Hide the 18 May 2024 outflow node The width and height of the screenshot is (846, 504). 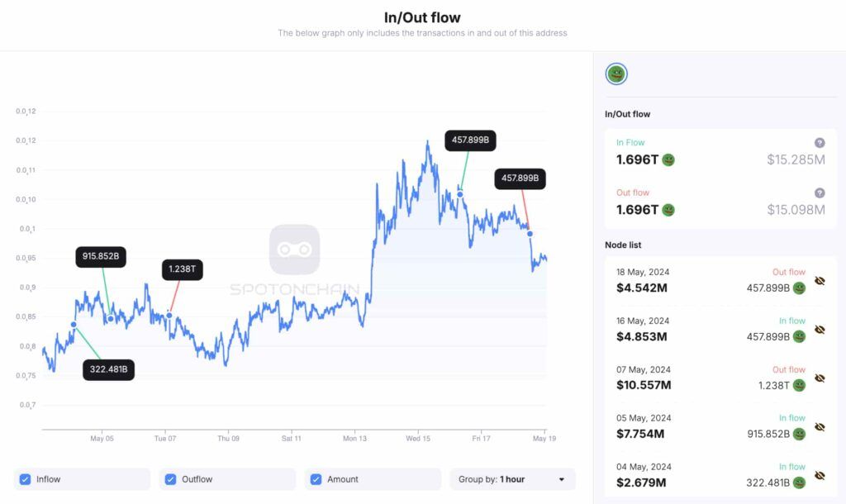coord(820,281)
